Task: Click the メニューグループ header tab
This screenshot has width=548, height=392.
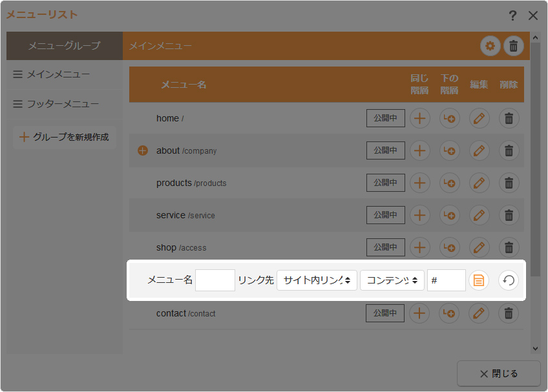Action: (65, 46)
